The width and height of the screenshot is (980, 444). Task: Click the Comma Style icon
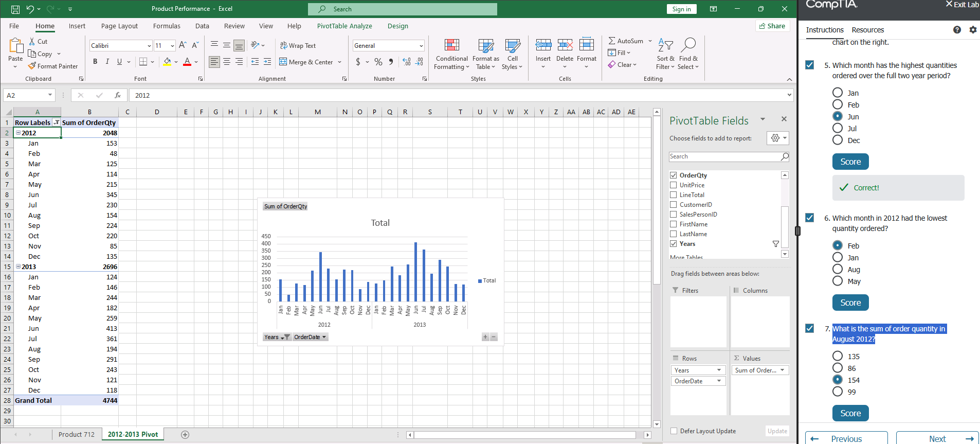click(x=391, y=62)
